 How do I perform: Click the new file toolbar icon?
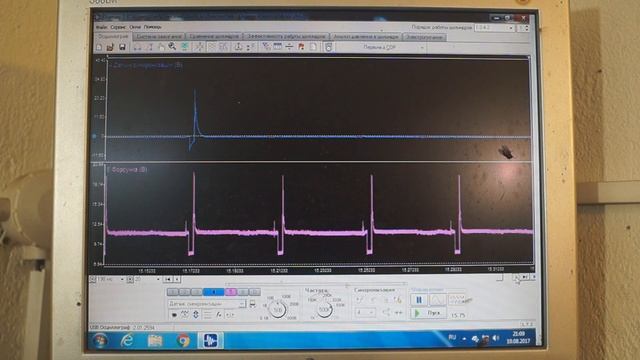(99, 47)
